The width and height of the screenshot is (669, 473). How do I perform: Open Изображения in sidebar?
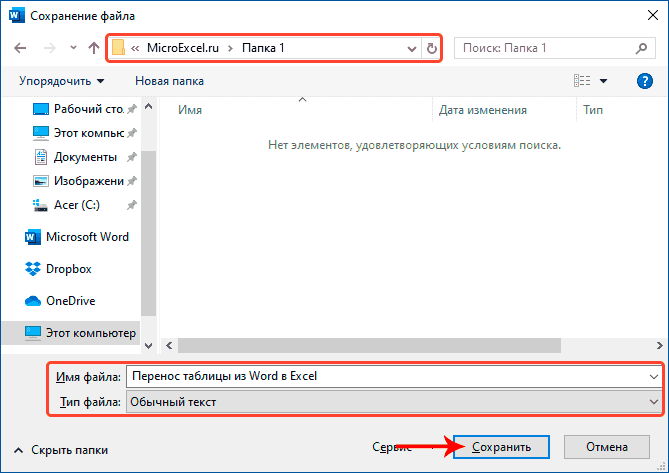(x=84, y=181)
